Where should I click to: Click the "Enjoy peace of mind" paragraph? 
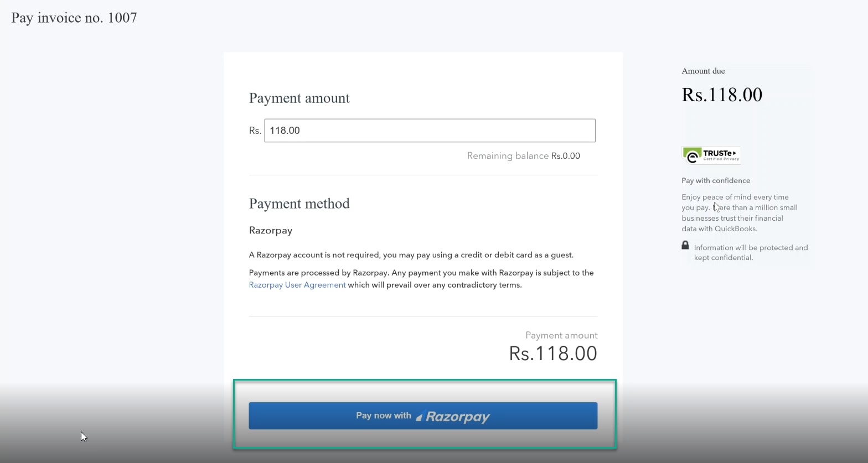pos(739,213)
